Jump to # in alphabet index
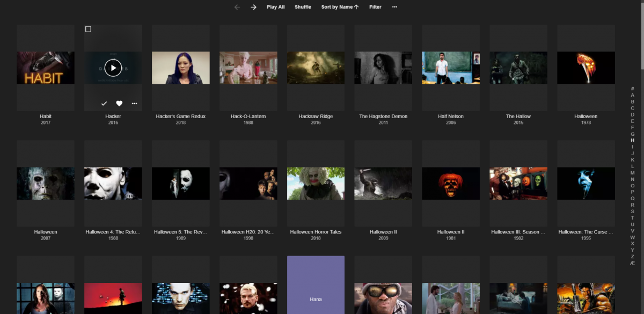This screenshot has height=314, width=644. coord(632,89)
